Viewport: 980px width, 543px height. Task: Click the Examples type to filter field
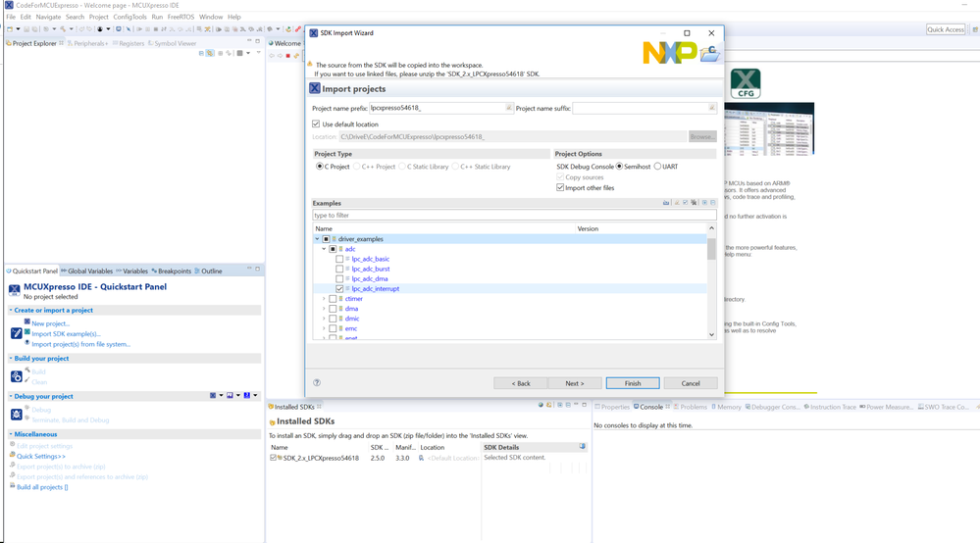(x=514, y=216)
